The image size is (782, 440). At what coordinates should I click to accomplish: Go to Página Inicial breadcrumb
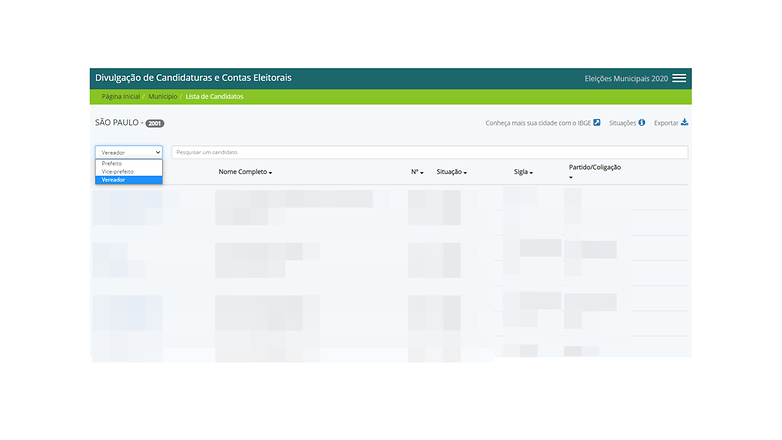(121, 97)
